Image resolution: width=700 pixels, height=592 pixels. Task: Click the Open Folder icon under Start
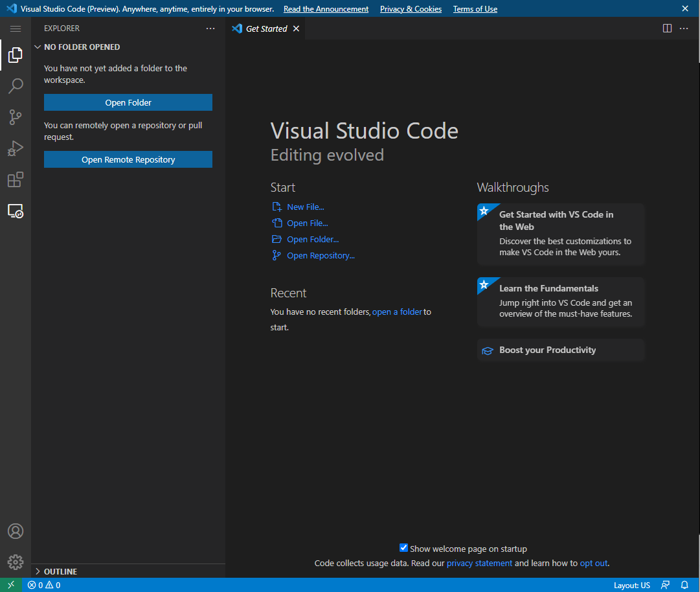click(277, 239)
